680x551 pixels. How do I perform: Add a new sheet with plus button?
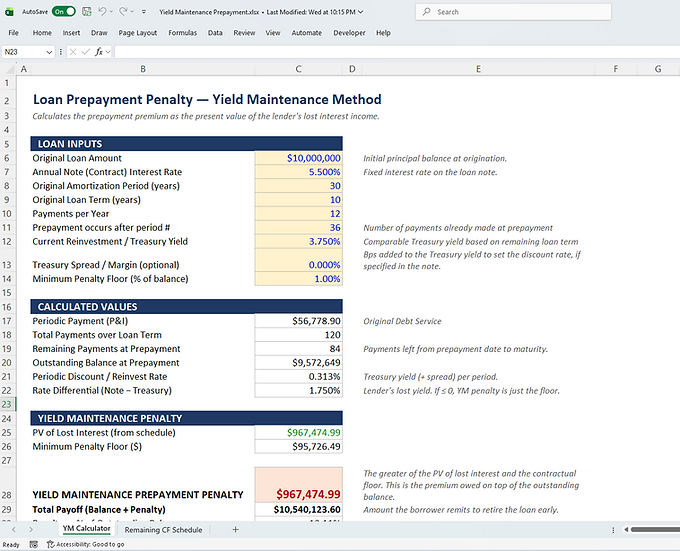point(235,529)
